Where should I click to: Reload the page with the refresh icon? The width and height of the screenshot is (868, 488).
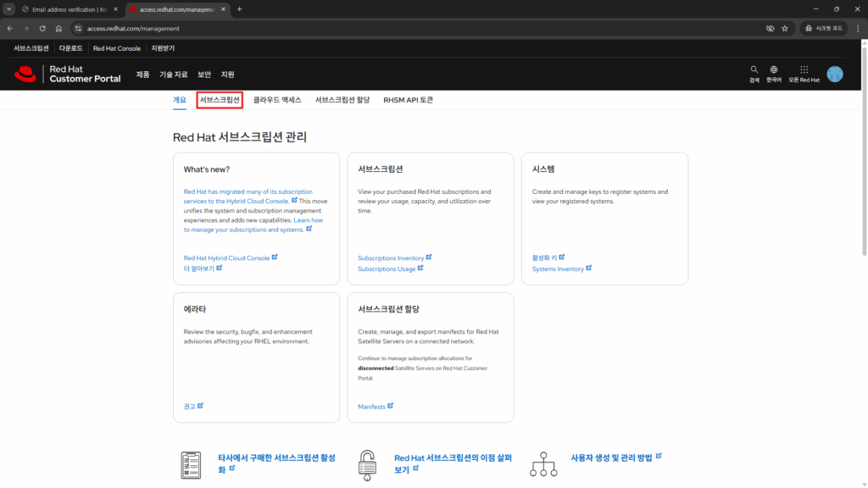pyautogui.click(x=42, y=28)
